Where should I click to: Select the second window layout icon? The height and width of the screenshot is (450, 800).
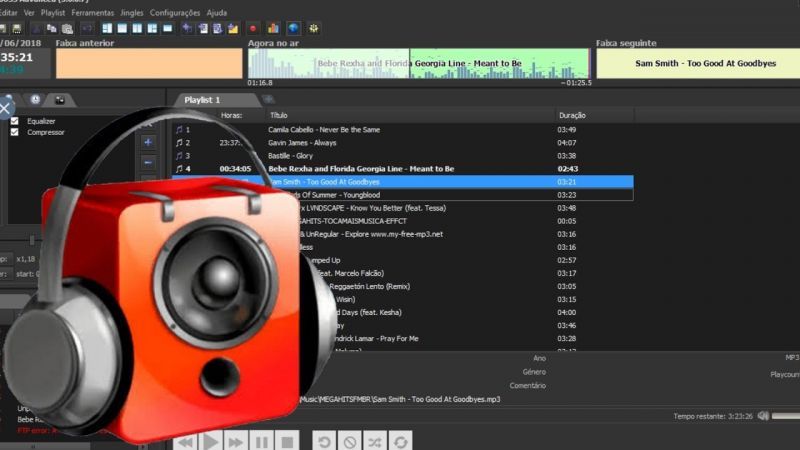[x=122, y=29]
